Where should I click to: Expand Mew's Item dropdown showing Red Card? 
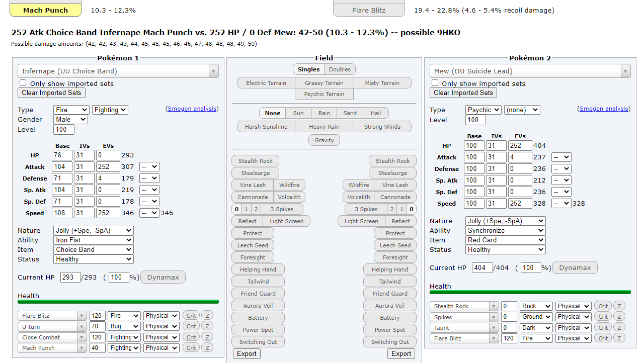tap(505, 240)
